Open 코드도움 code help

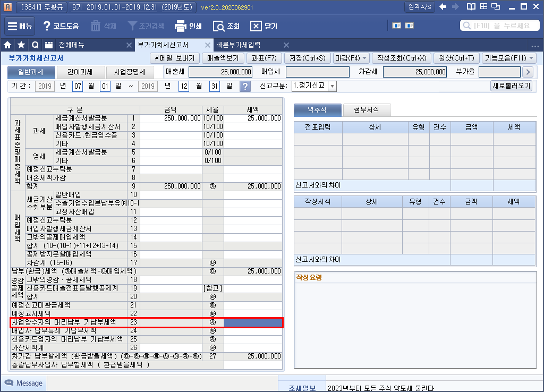(x=61, y=26)
